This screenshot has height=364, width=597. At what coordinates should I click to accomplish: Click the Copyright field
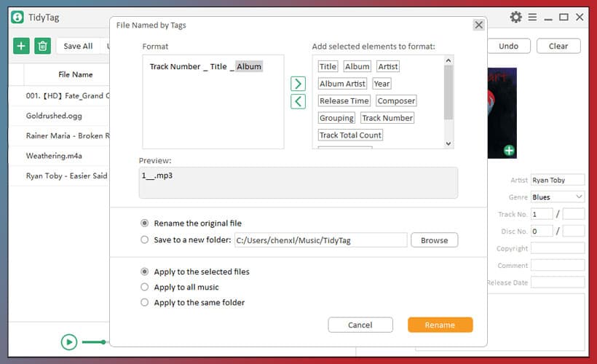coord(558,248)
